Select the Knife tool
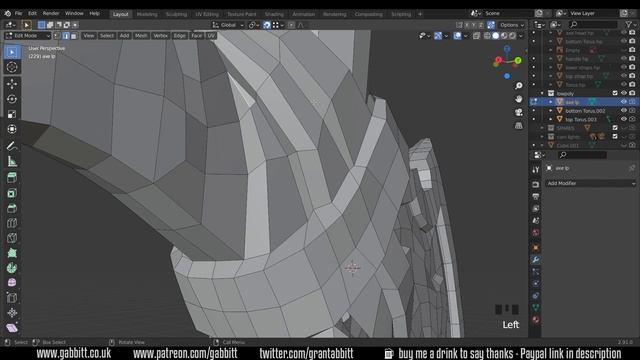This screenshot has width=640, height=360. tap(12, 238)
